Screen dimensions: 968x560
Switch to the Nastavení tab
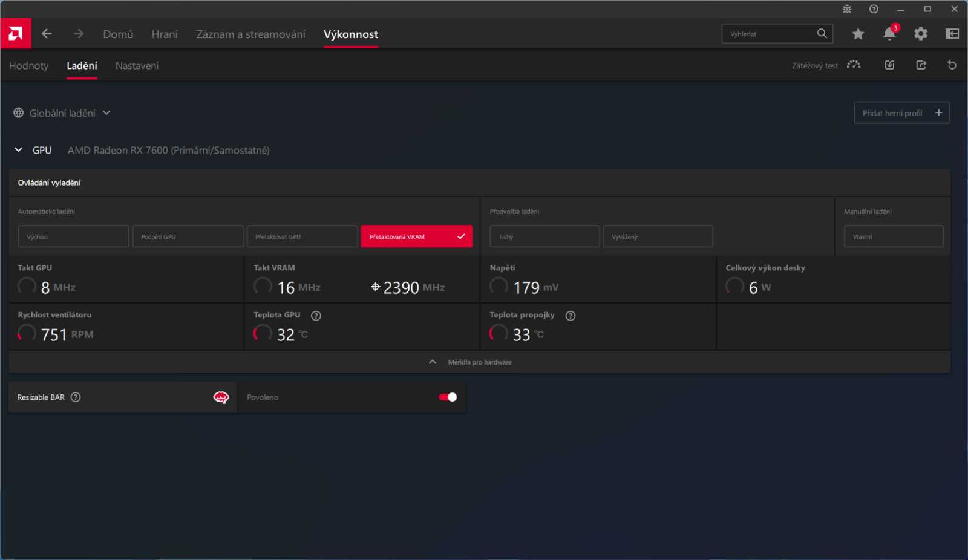click(137, 66)
